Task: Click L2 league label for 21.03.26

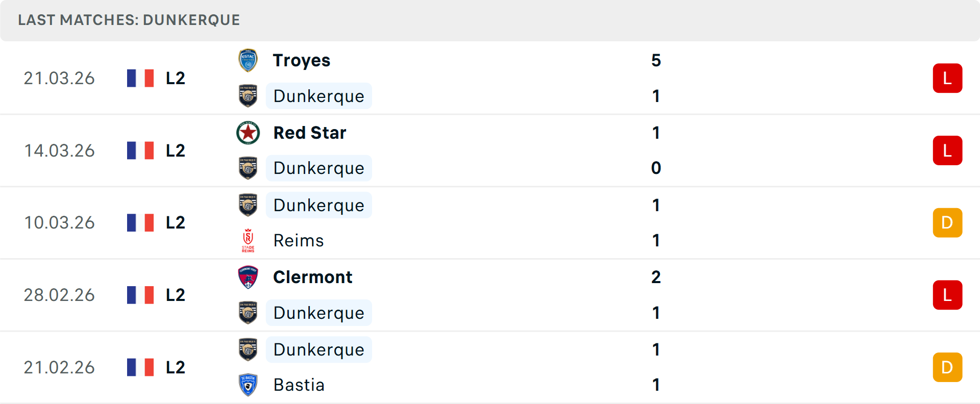Action: tap(175, 78)
